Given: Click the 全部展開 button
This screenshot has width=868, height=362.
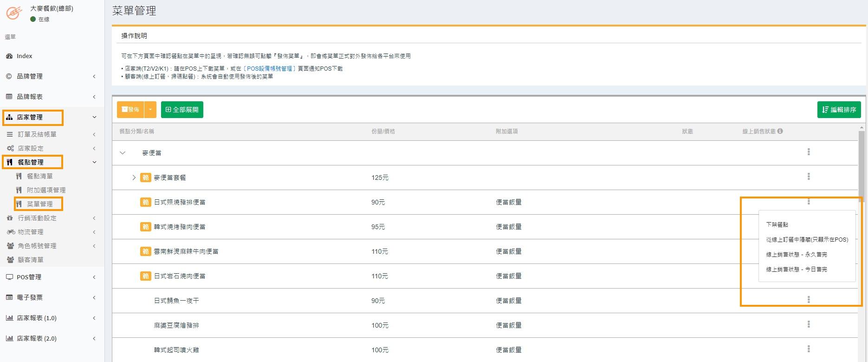Looking at the screenshot, I should point(182,110).
